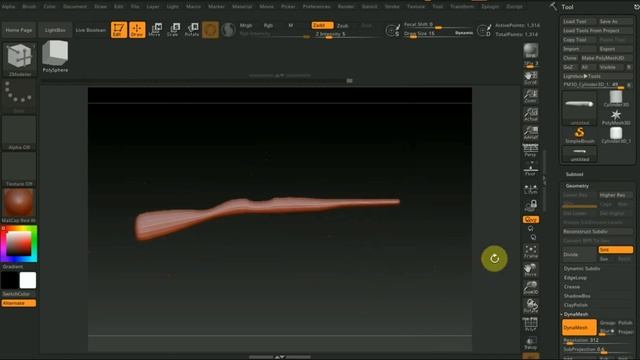
Task: Select the PolySphere thumbnail
Action: tap(55, 56)
